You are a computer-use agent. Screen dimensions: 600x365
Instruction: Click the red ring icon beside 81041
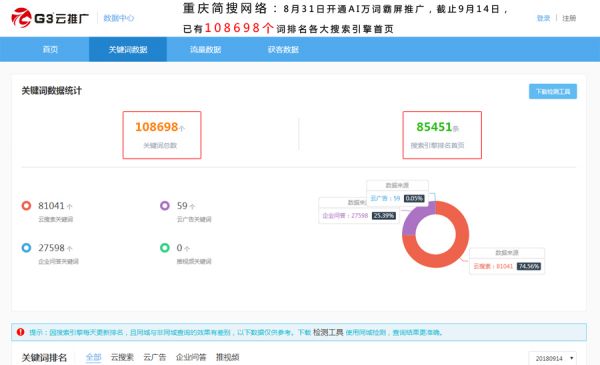[x=26, y=205]
